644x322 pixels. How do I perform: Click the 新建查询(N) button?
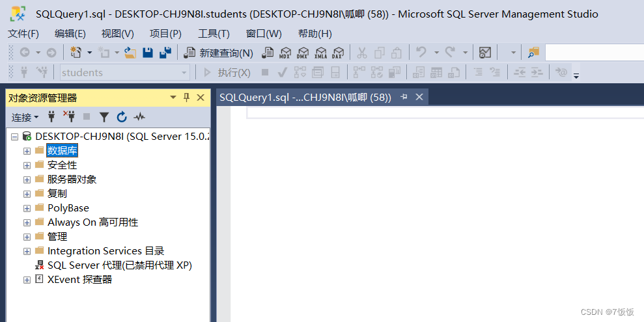pyautogui.click(x=218, y=53)
